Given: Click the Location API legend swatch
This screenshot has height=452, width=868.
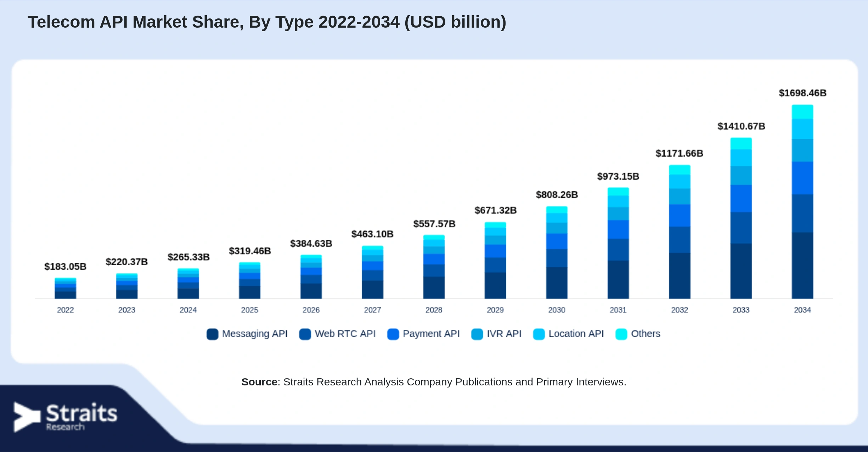Looking at the screenshot, I should pyautogui.click(x=539, y=334).
